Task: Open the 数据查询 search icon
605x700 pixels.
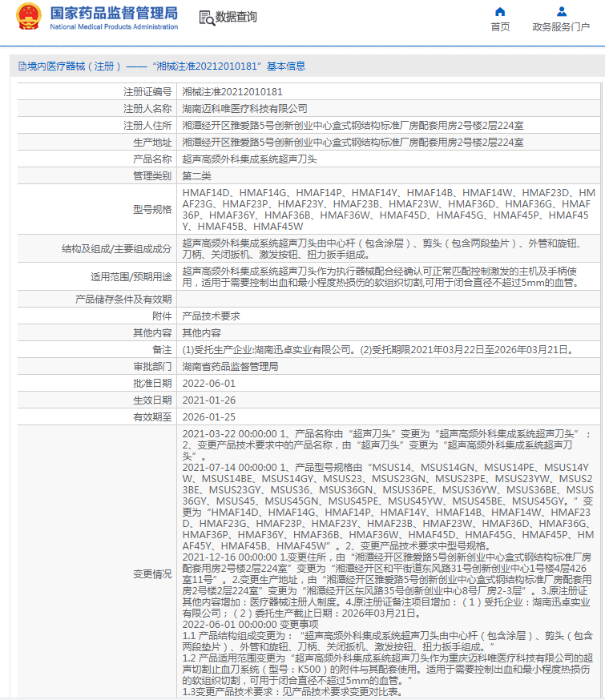Action: click(x=207, y=18)
